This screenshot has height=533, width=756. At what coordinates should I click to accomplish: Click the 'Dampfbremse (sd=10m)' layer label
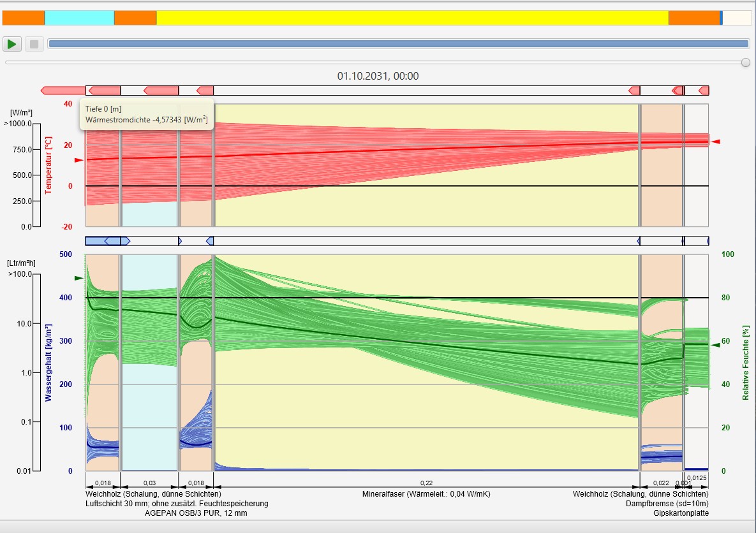(x=667, y=504)
